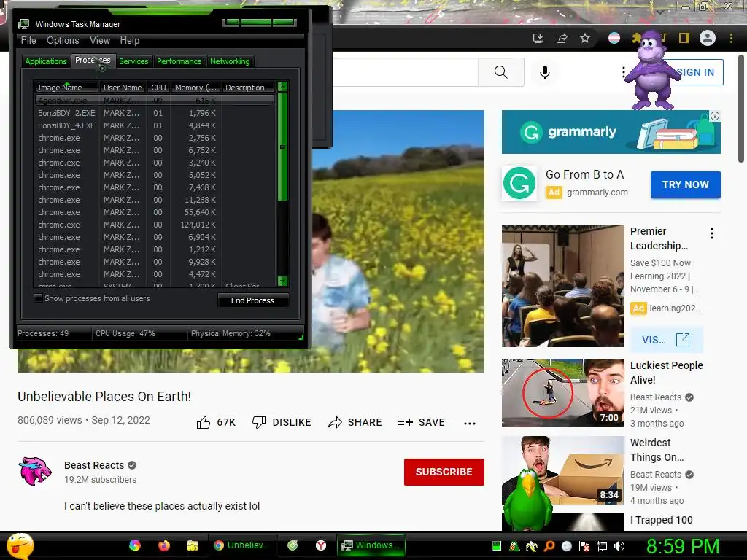This screenshot has height=560, width=747.
Task: Click the thumbs-up like icon
Action: (x=204, y=422)
